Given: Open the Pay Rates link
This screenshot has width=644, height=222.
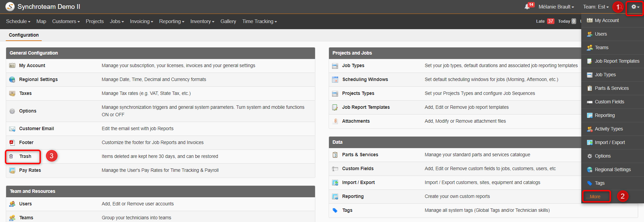Looking at the screenshot, I should [30, 170].
